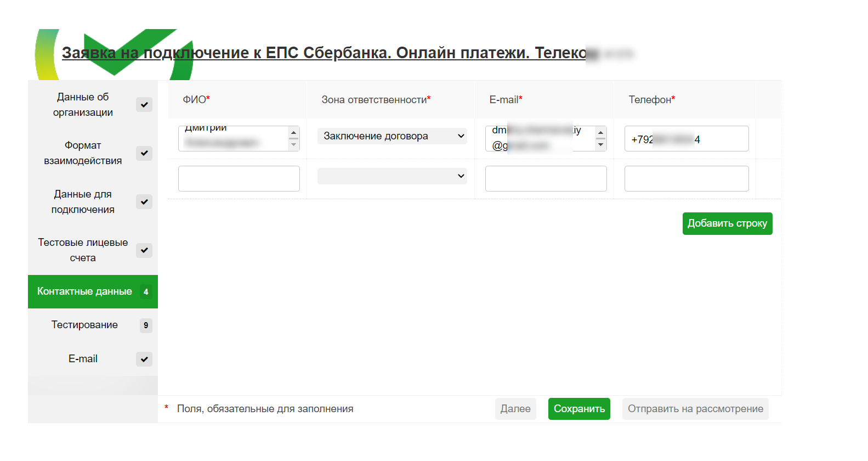This screenshot has width=868, height=461.
Task: Click checkmark icon beside Данные об организации
Action: pos(144,105)
